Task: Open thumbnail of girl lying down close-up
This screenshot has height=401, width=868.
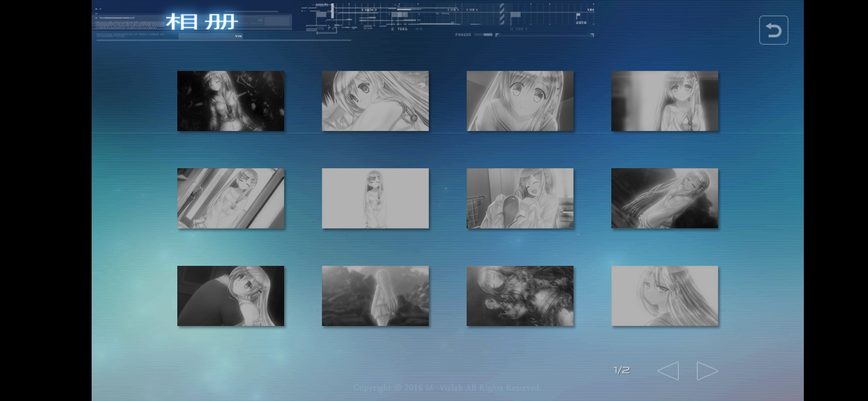Action: [375, 101]
